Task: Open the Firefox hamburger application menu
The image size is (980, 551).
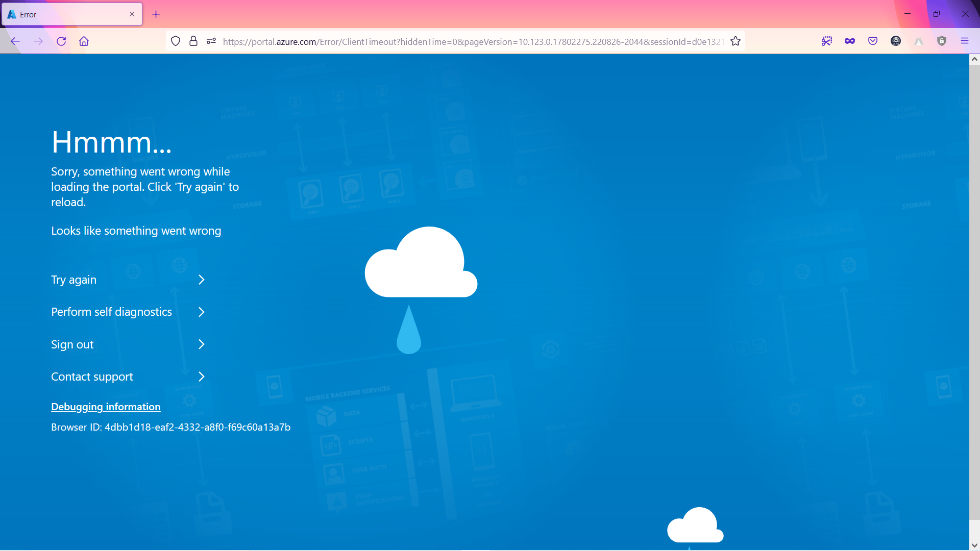Action: pos(965,41)
